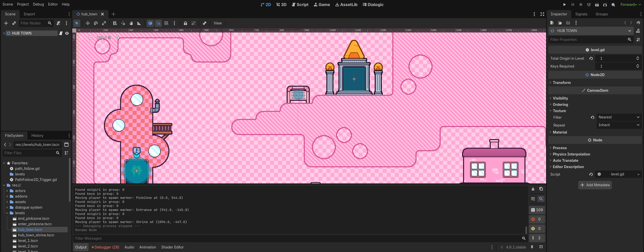Toggle visibility of HUB TOWN node
The width and height of the screenshot is (644, 252).
[x=67, y=33]
